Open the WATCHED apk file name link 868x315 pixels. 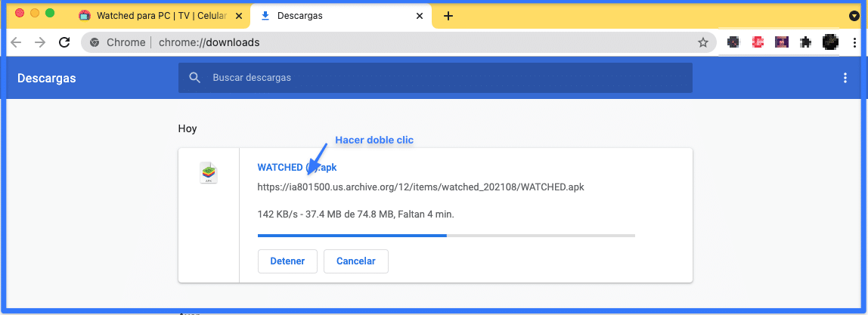coord(296,167)
